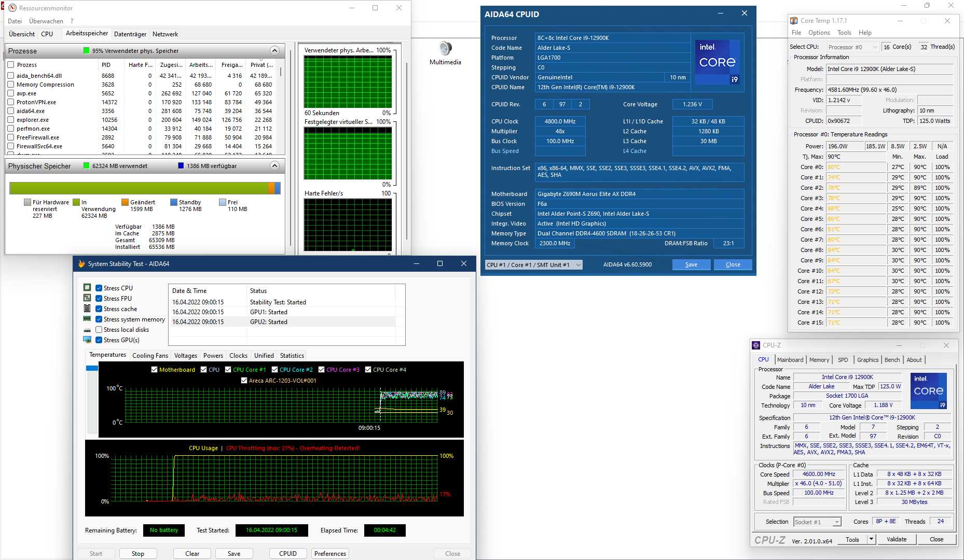964x560 pixels.
Task: Enable the Stress local disks checkbox
Action: pyautogui.click(x=99, y=330)
